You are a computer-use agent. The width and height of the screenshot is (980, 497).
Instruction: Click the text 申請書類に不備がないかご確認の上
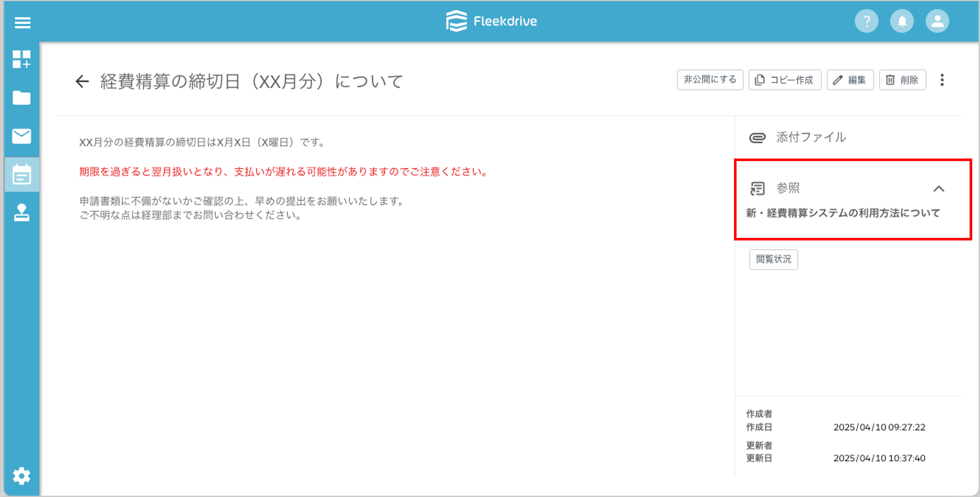pyautogui.click(x=242, y=201)
